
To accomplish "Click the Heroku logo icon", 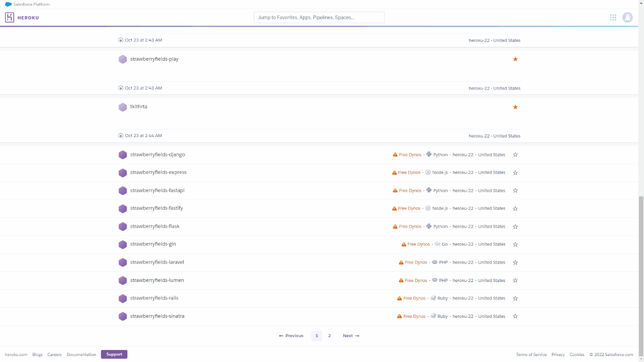I will pyautogui.click(x=10, y=17).
